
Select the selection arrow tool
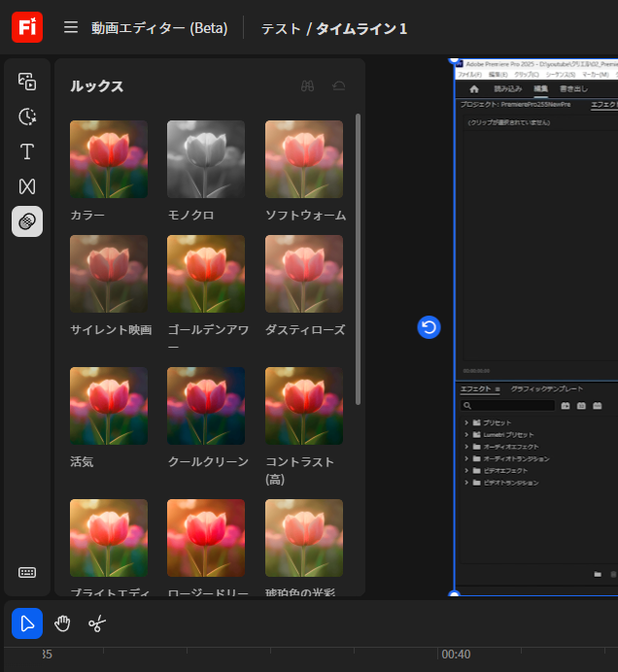pyautogui.click(x=27, y=623)
